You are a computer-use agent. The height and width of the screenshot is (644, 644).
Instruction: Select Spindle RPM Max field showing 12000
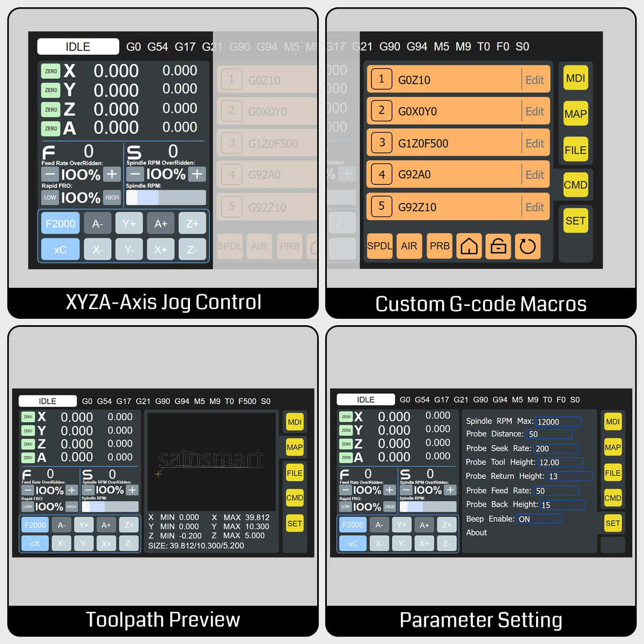(x=558, y=422)
